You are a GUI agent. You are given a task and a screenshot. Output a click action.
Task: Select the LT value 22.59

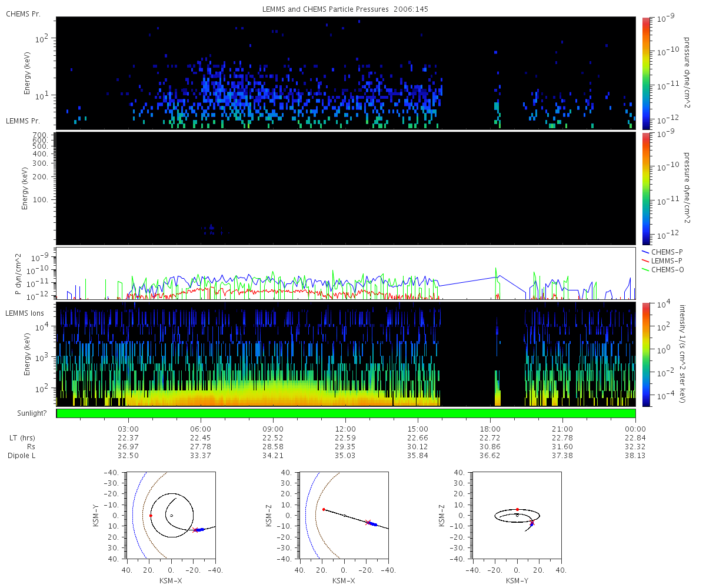[x=345, y=437]
